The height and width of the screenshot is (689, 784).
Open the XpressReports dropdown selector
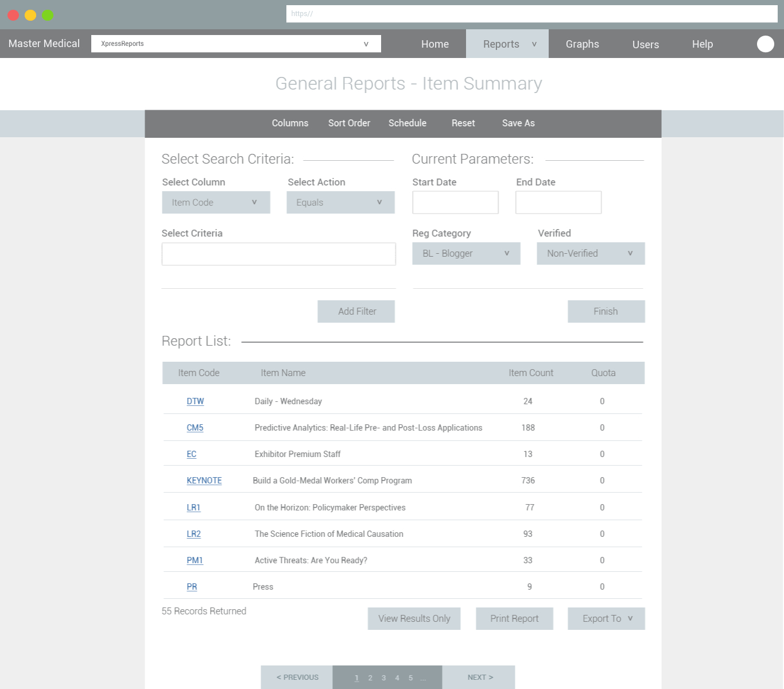click(x=236, y=44)
